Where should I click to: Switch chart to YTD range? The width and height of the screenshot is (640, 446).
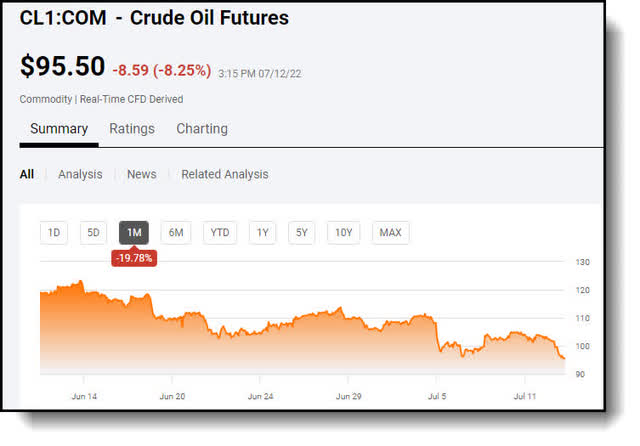tap(220, 233)
